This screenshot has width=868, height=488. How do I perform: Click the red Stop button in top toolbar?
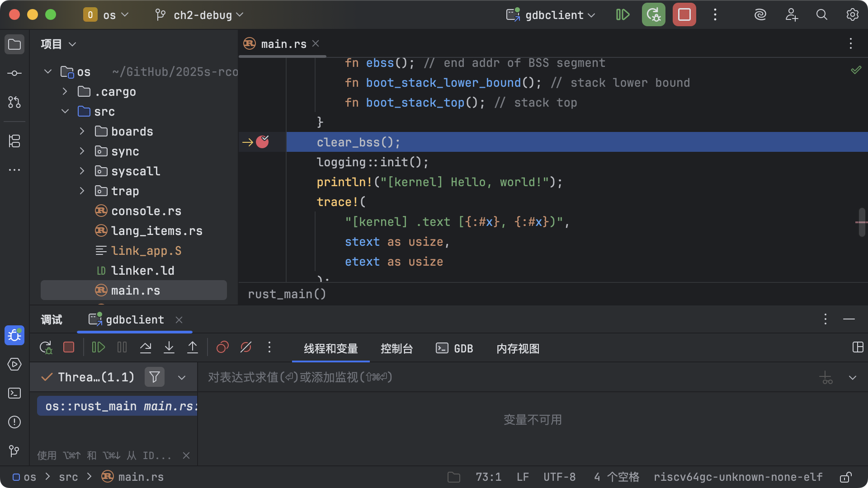pyautogui.click(x=684, y=15)
